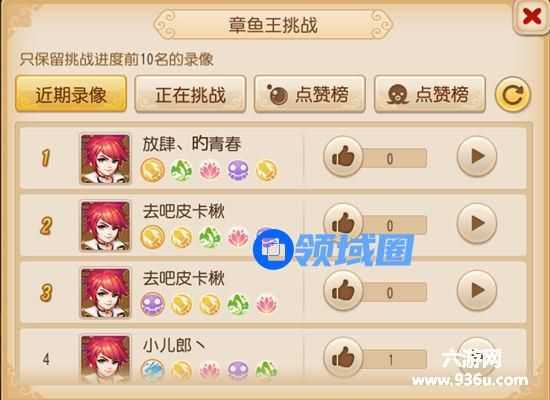Open the round-creature 点赞榜 likes ranking

pos(310,94)
